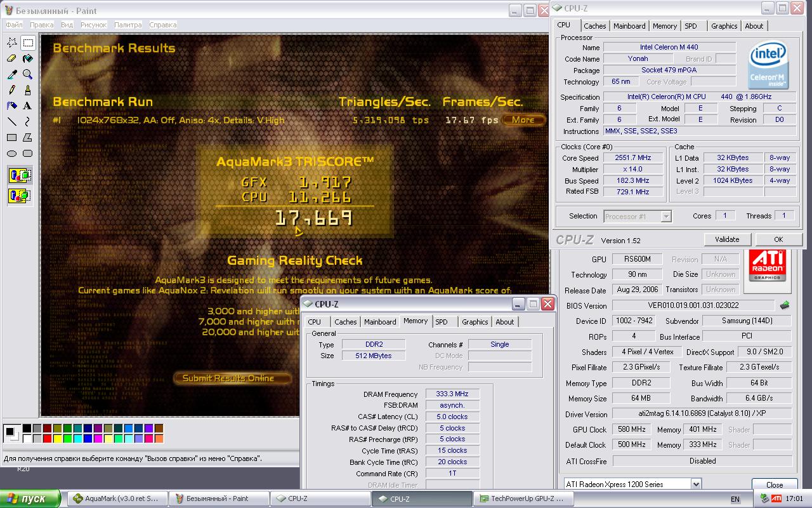The image size is (812, 508).
Task: Switch to Mainboard tab in top CPU-Z window
Action: click(x=629, y=26)
